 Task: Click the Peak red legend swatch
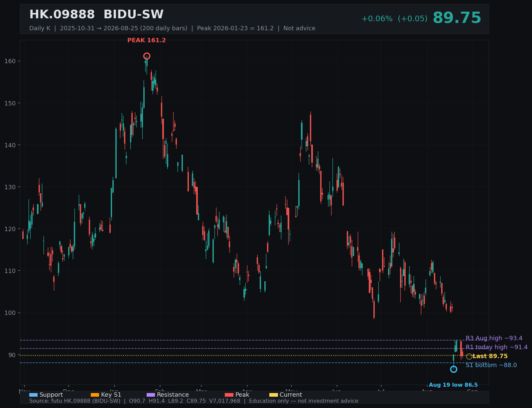(229, 395)
